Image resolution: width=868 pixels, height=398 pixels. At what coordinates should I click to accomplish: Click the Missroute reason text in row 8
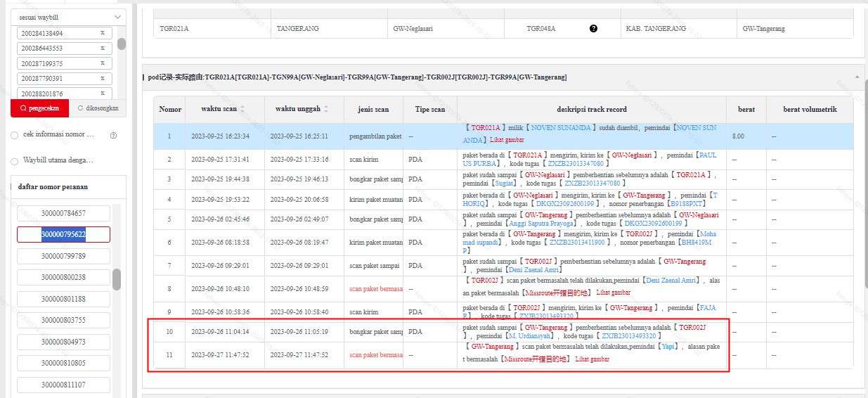click(x=556, y=293)
